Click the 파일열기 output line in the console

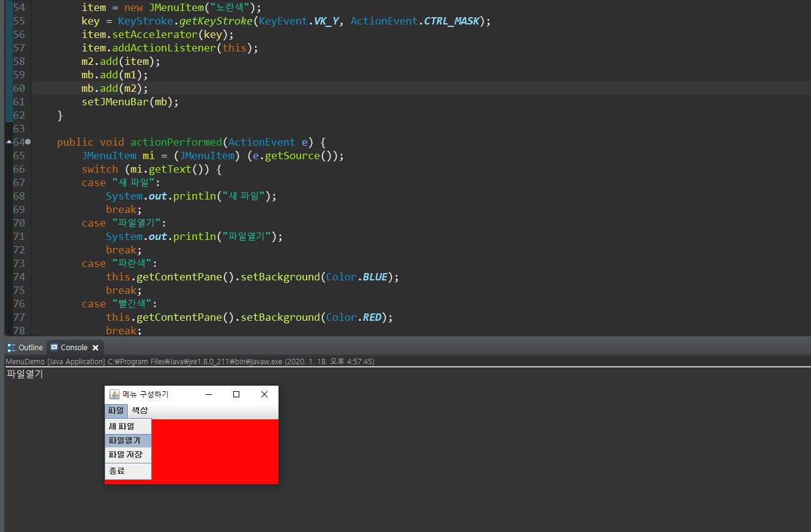point(25,374)
